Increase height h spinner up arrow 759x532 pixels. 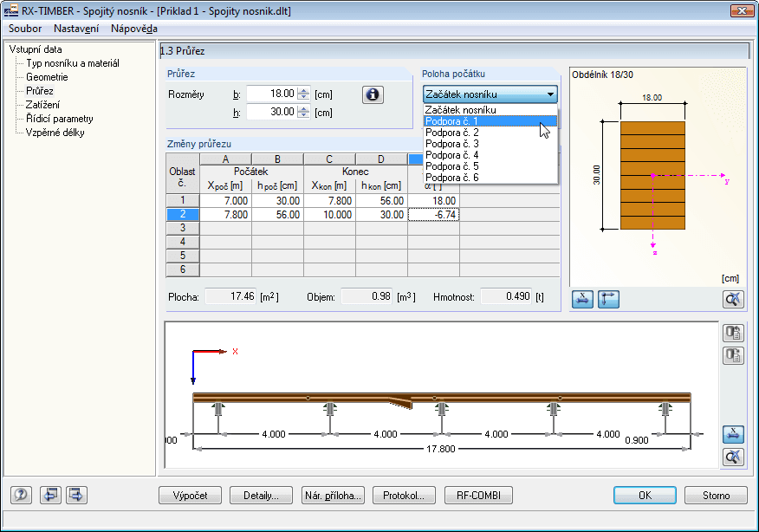(x=303, y=109)
